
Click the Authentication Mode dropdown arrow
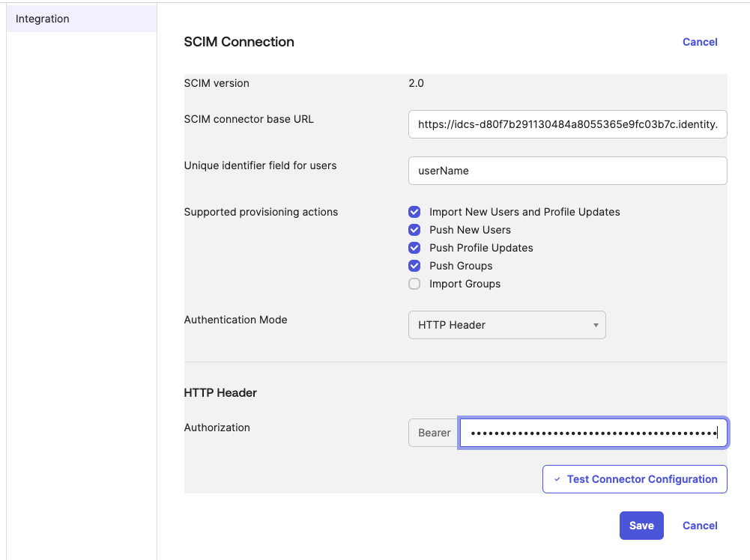(595, 325)
